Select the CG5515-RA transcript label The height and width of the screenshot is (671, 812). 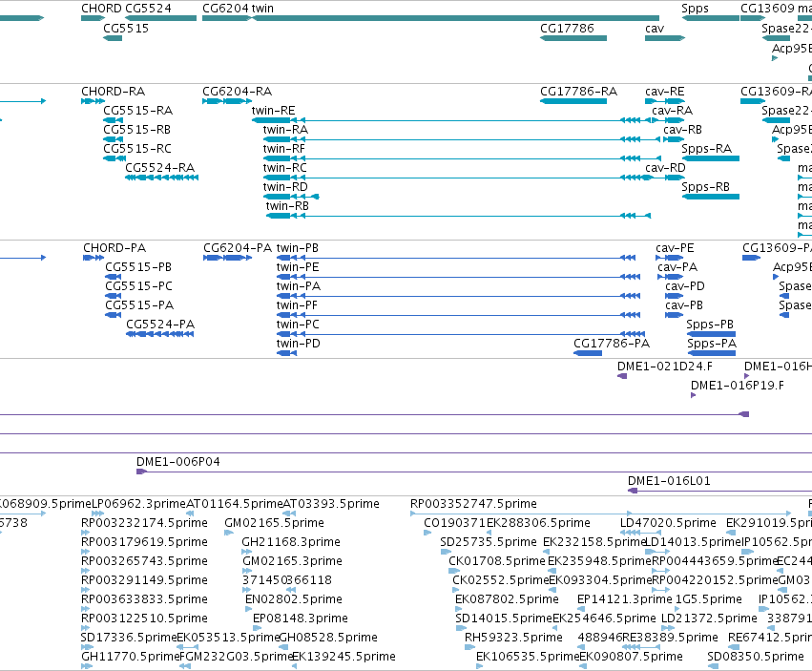(137, 111)
